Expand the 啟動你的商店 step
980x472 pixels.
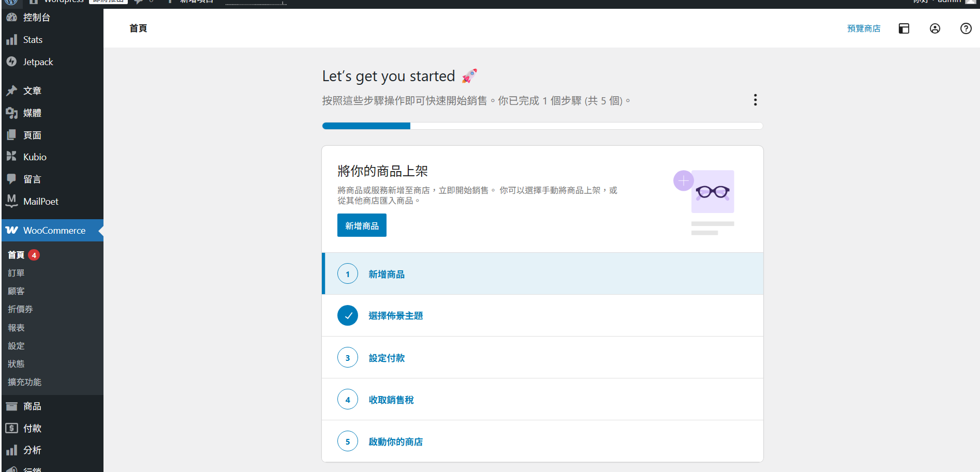point(395,441)
